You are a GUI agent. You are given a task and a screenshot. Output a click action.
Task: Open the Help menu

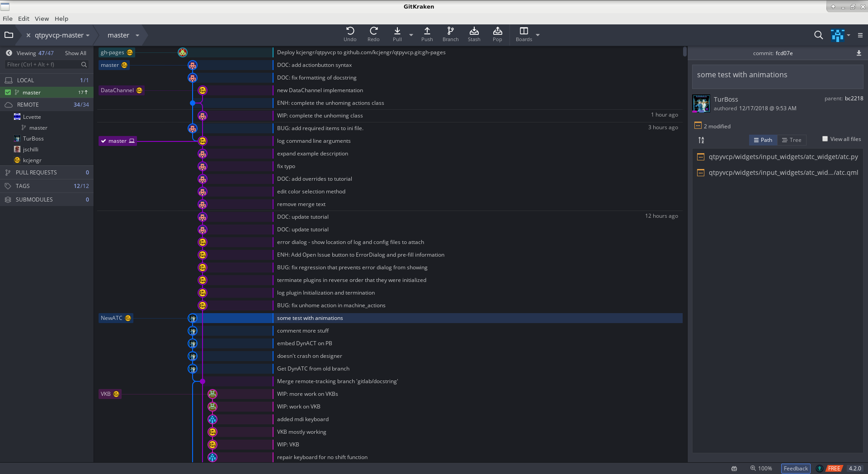[x=61, y=19]
